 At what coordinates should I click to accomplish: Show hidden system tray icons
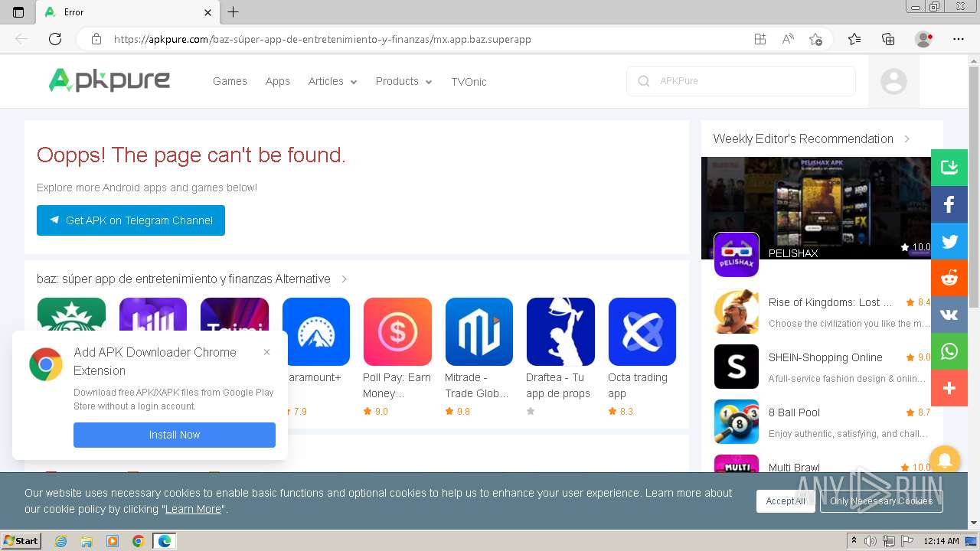pos(854,540)
